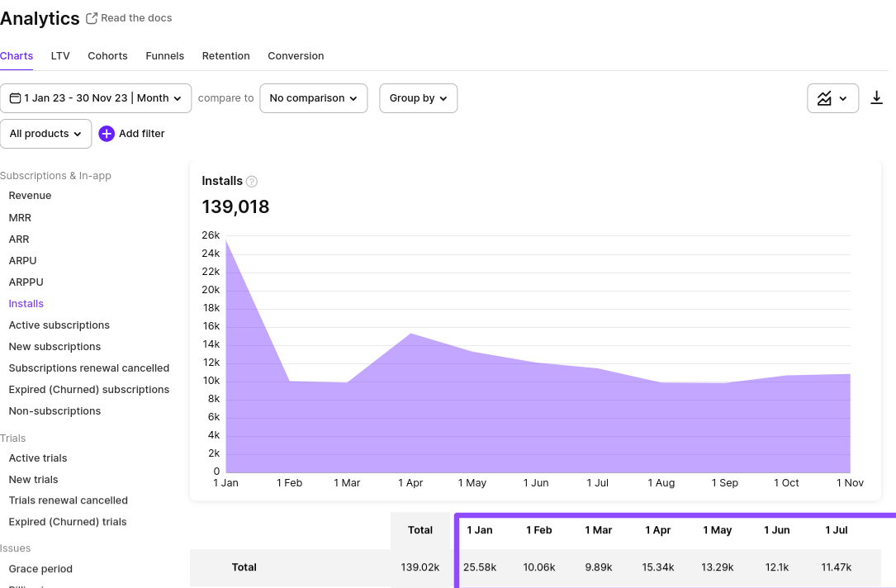Open the date range dropdown
Image resolution: width=896 pixels, height=588 pixels.
click(96, 98)
